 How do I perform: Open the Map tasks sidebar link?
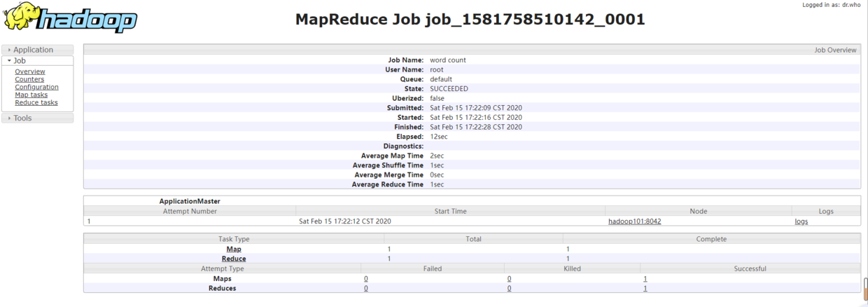[x=31, y=95]
